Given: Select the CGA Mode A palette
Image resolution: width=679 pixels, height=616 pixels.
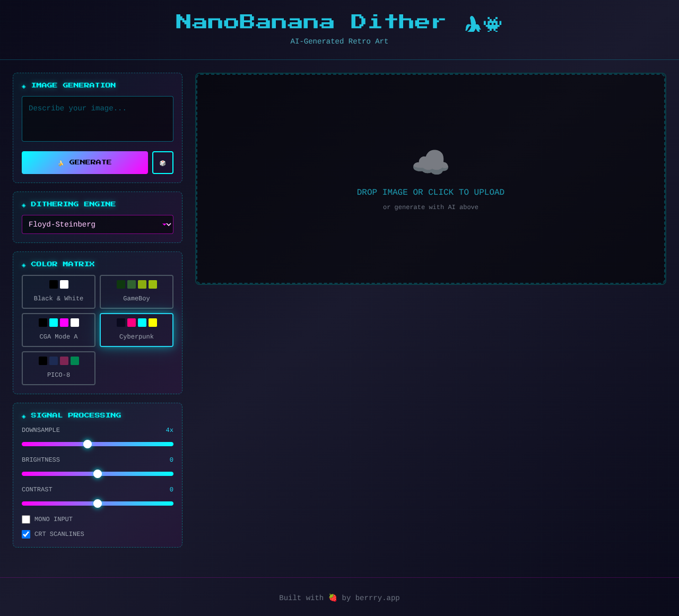Looking at the screenshot, I should [58, 329].
